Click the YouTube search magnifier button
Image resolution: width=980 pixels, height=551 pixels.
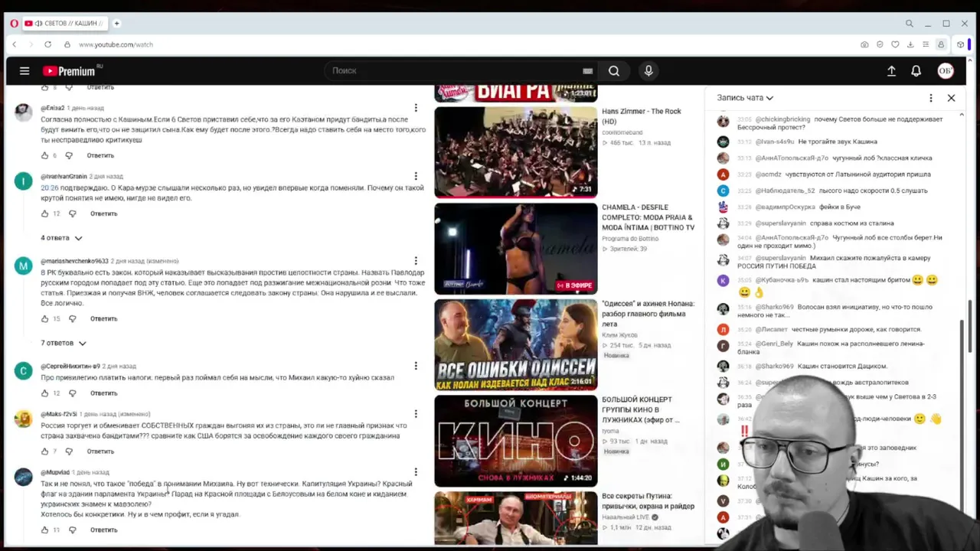coord(614,71)
